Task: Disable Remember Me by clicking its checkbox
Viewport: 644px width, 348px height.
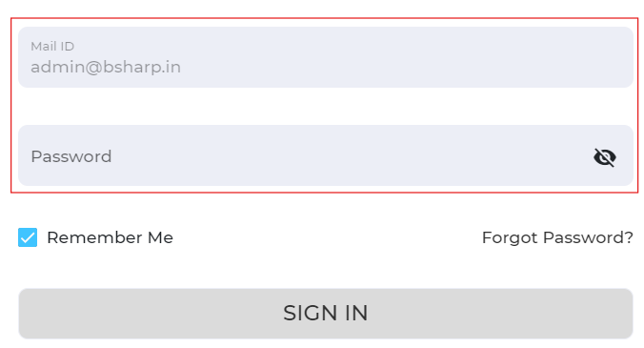Action: (28, 237)
